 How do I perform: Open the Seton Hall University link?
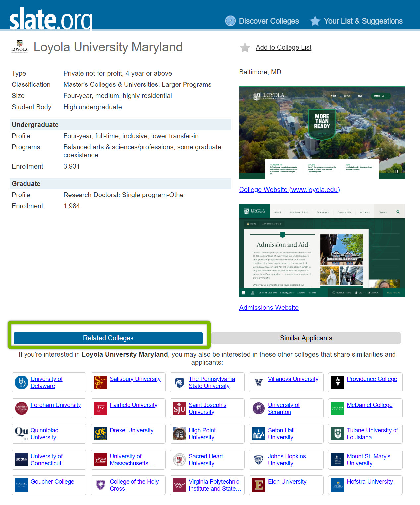[x=281, y=434]
